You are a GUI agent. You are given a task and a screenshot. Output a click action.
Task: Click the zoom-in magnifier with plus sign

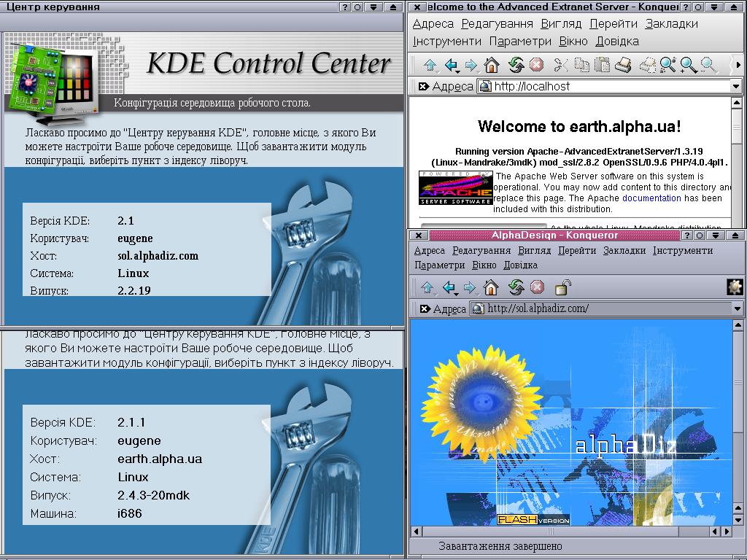688,66
